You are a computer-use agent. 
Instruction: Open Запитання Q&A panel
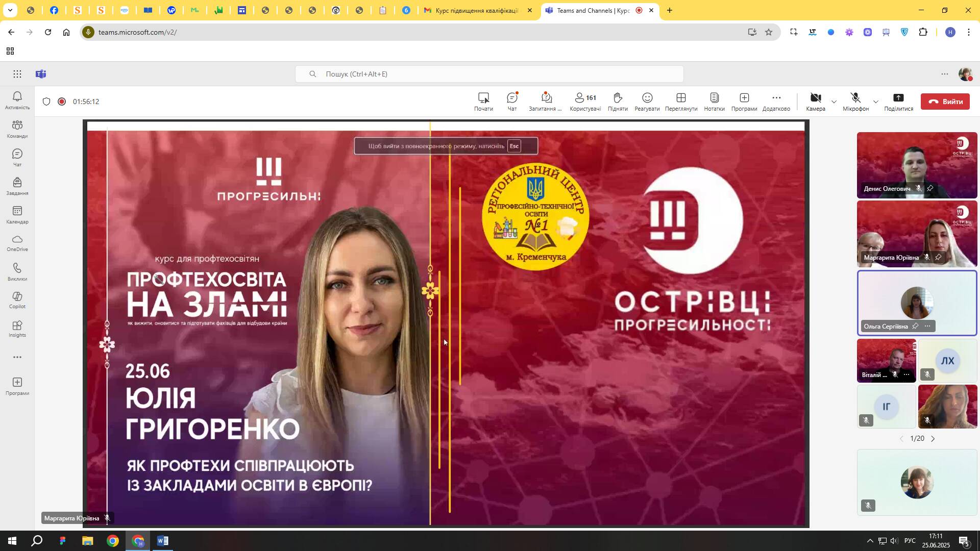[x=545, y=102]
